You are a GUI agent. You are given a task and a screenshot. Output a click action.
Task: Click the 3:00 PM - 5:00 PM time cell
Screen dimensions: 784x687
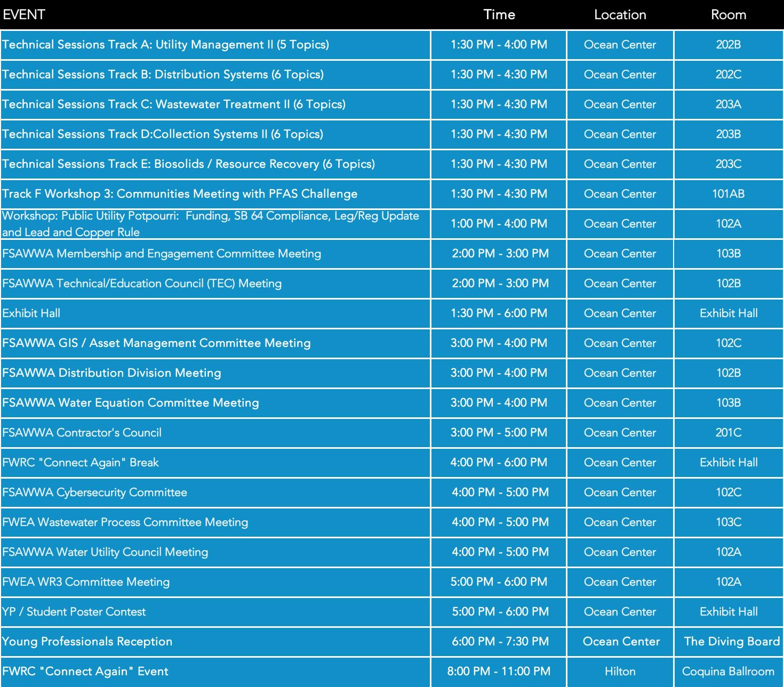click(x=499, y=433)
